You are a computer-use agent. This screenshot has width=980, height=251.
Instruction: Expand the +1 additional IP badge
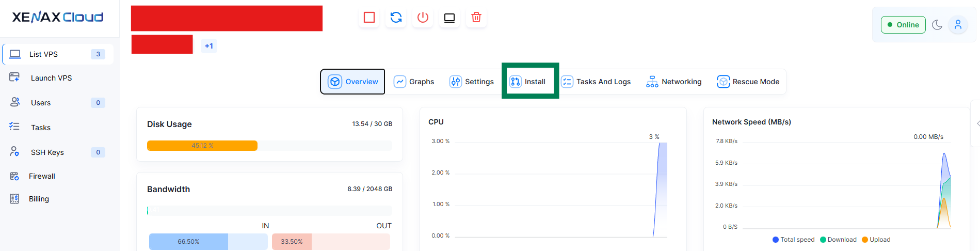pyautogui.click(x=209, y=46)
